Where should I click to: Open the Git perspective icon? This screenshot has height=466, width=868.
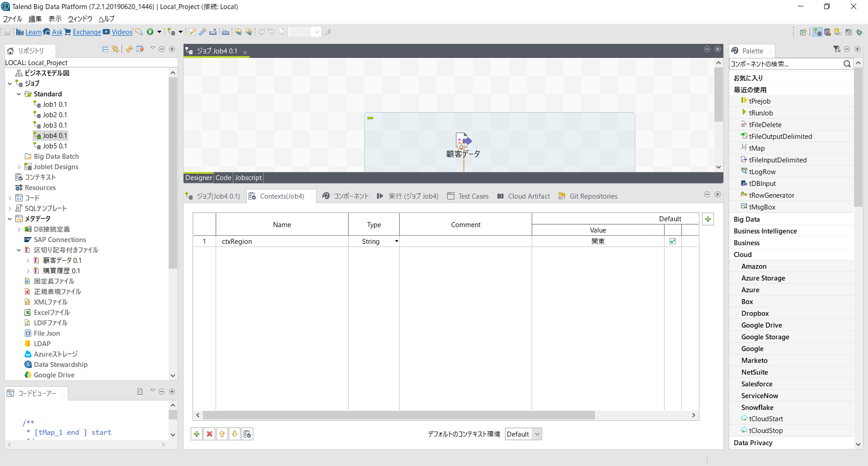tap(838, 32)
